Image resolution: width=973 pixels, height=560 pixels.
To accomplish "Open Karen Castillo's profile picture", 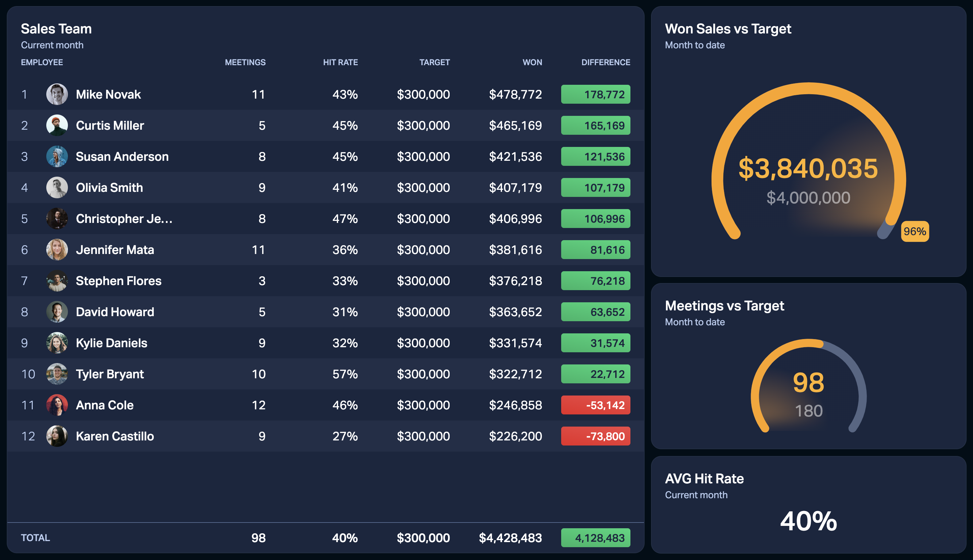I will coord(57,436).
